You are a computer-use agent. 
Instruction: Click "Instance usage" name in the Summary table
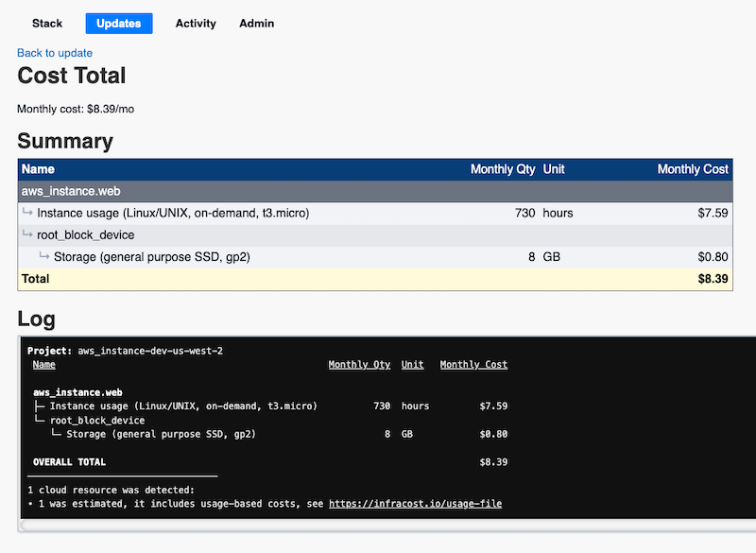(173, 213)
